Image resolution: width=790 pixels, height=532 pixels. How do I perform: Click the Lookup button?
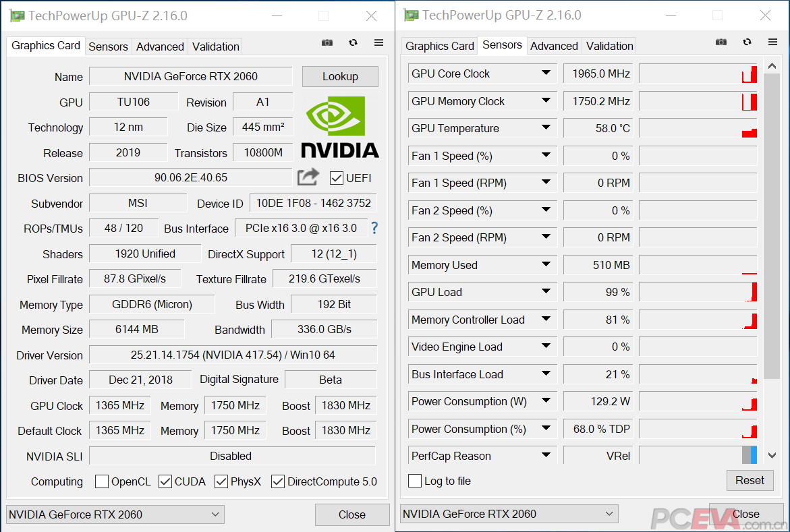point(340,77)
